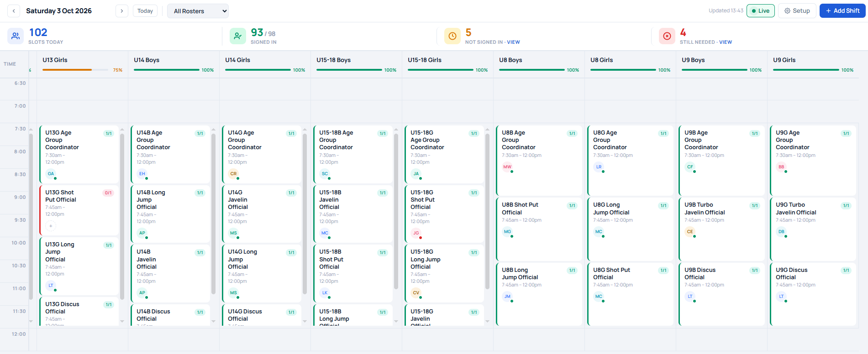Toggle the Live status button
This screenshot has width=868, height=354.
point(761,11)
